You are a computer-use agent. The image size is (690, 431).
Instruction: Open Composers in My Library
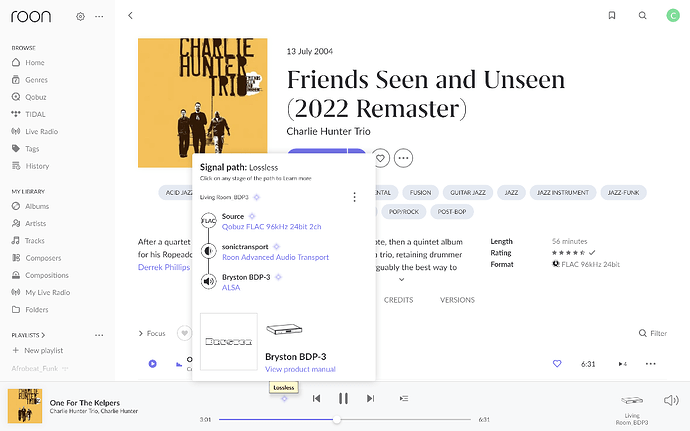36,258
